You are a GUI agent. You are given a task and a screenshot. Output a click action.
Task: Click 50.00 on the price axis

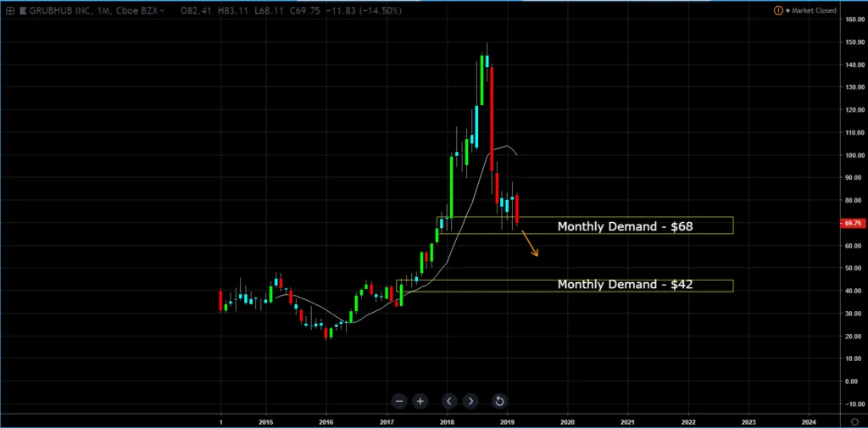click(x=853, y=269)
